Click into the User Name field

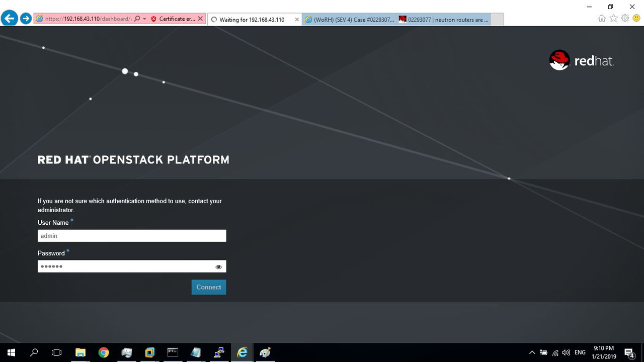click(132, 236)
